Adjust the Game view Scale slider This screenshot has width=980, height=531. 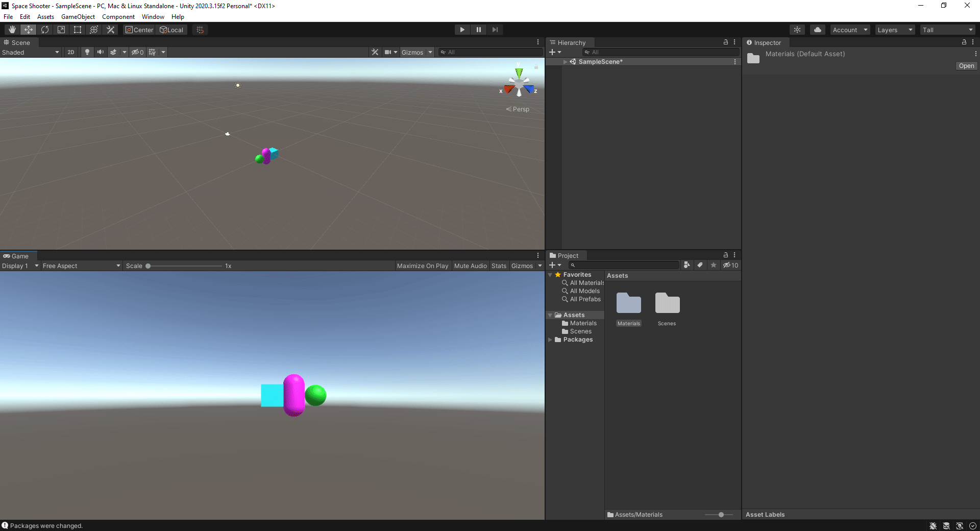pos(148,265)
